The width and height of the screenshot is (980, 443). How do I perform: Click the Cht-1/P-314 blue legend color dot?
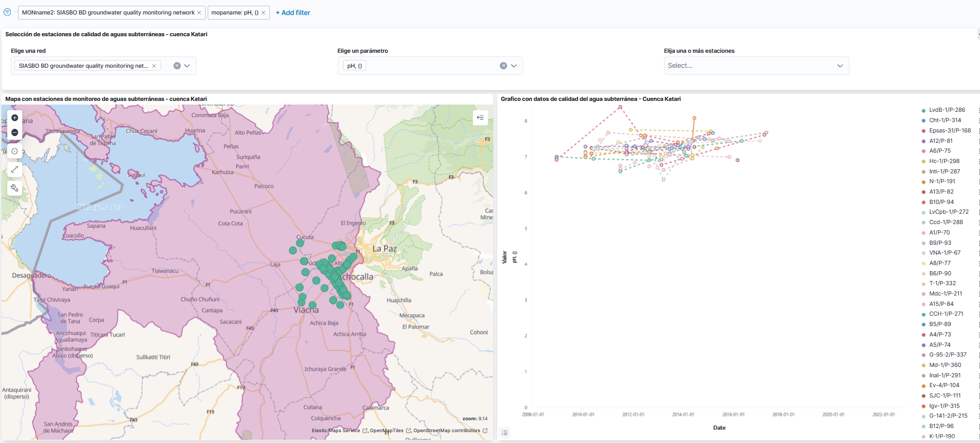pos(924,121)
